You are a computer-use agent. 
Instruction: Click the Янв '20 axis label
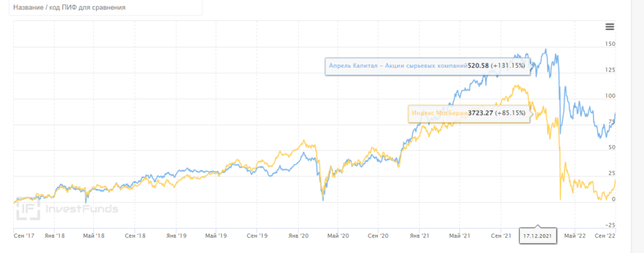[x=298, y=236]
